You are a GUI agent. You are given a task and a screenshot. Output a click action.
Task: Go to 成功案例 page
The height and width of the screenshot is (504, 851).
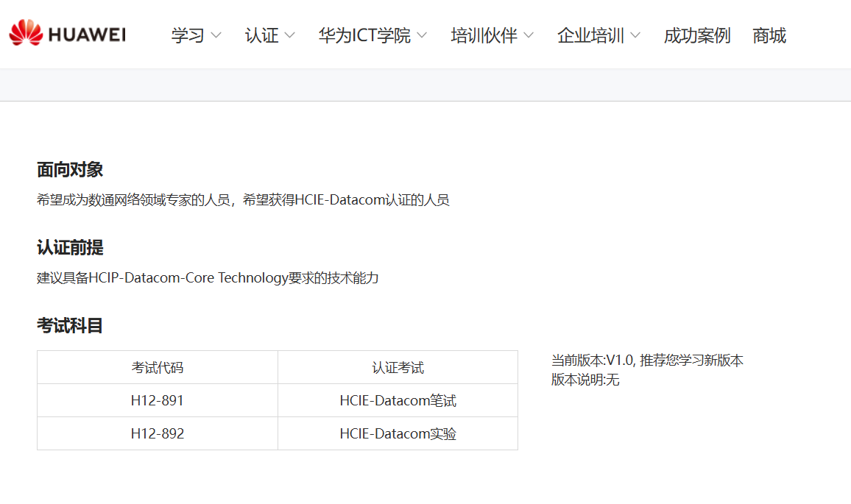(697, 36)
